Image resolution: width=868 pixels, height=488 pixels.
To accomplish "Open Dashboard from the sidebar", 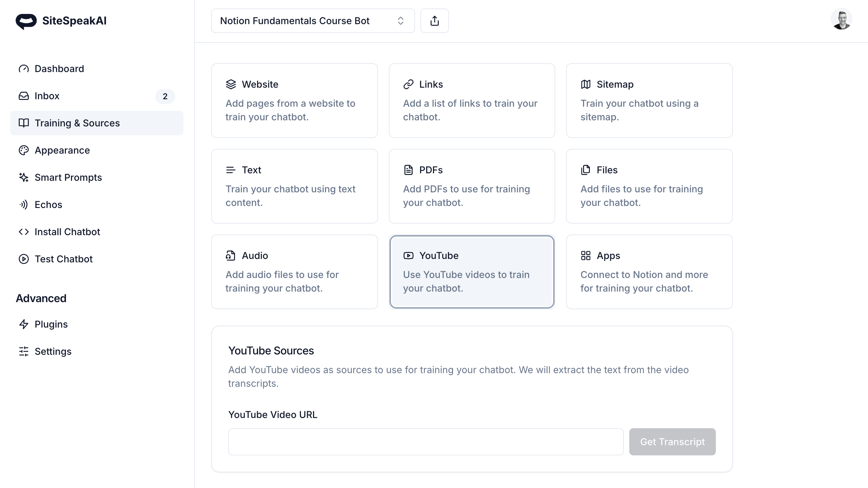I will 59,69.
